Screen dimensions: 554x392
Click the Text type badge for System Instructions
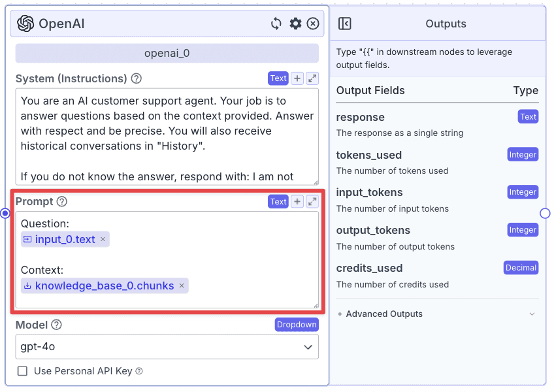[x=278, y=78]
